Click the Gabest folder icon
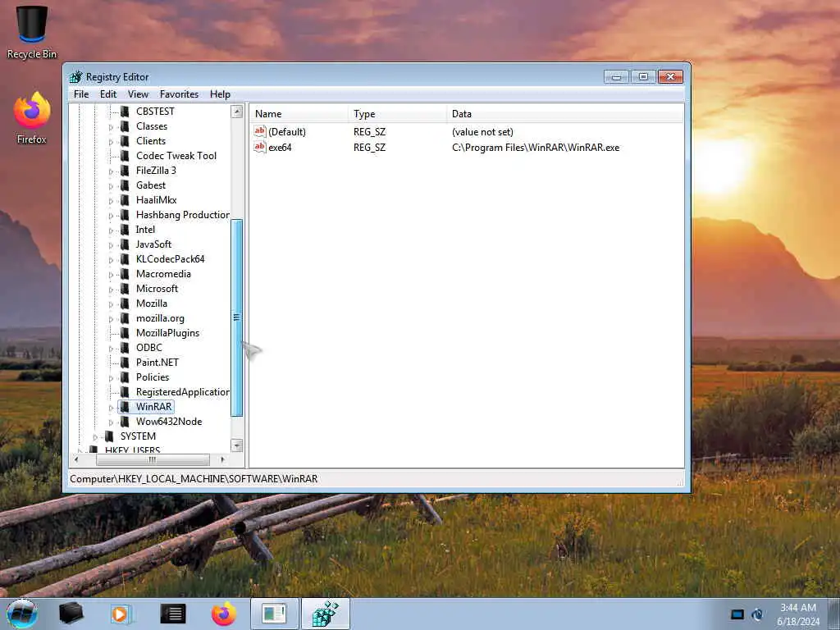Viewport: 840px width, 630px height. (125, 185)
